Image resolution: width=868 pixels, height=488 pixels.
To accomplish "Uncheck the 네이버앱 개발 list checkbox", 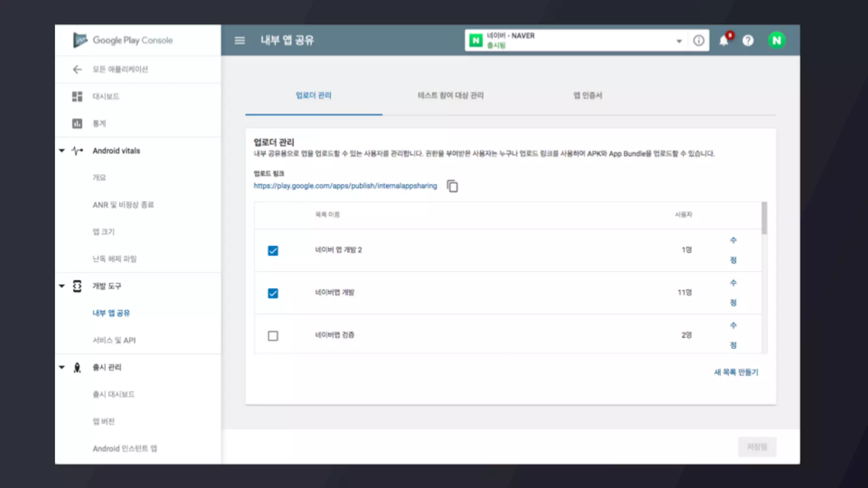I will click(x=273, y=293).
